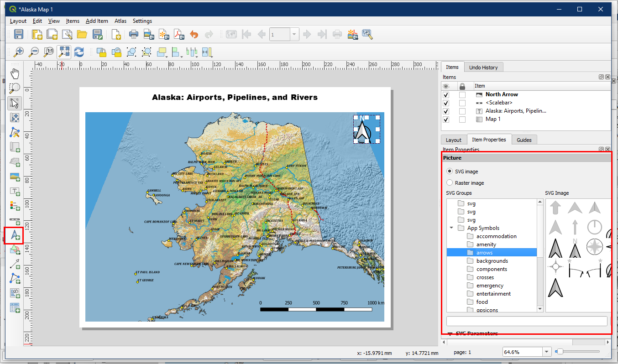Collapse the App Symbols tree group
This screenshot has height=364, width=618.
pyautogui.click(x=451, y=228)
